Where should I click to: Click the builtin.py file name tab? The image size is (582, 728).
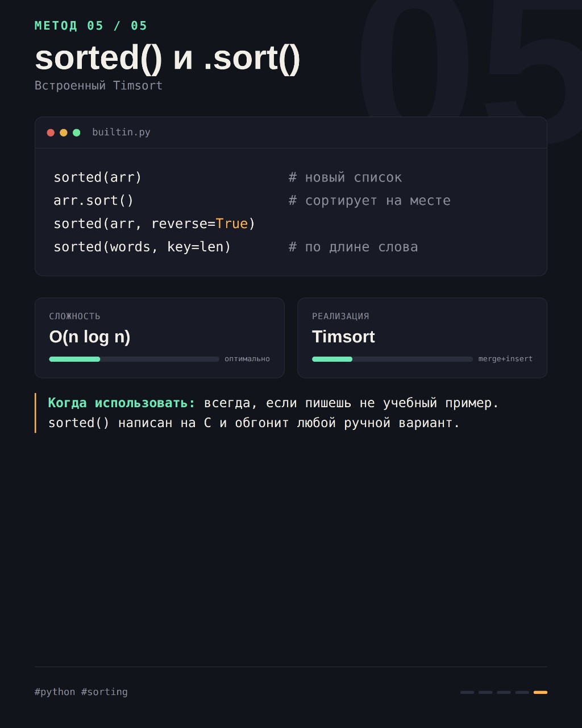click(x=121, y=133)
